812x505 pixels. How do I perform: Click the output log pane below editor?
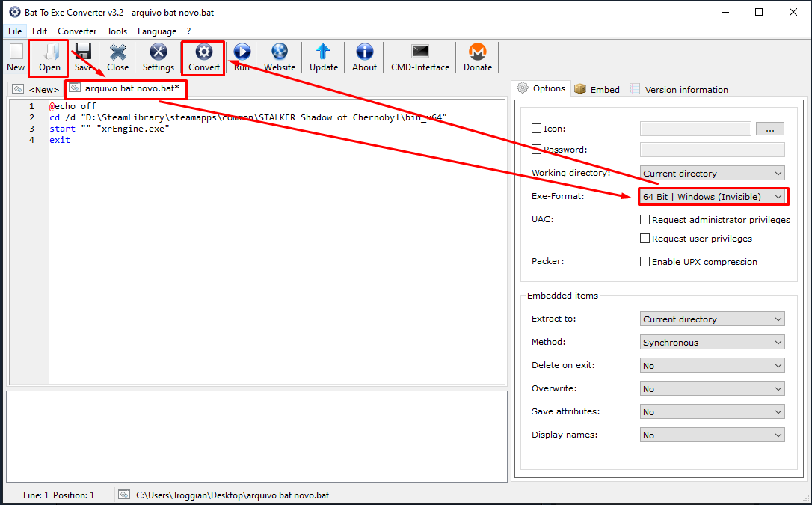257,437
